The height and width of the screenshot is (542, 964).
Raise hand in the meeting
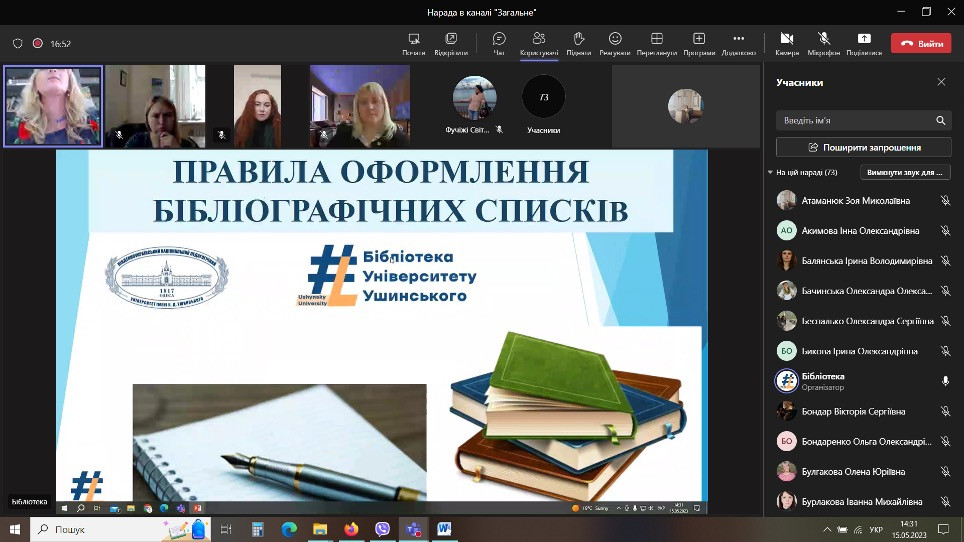(x=578, y=39)
